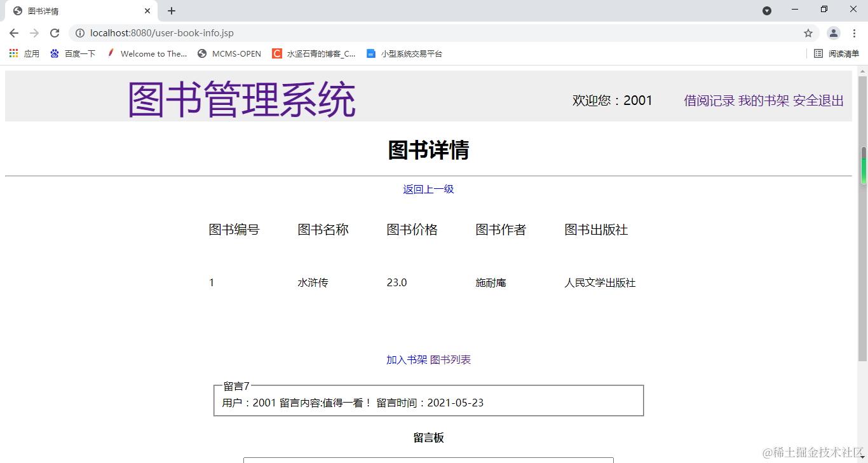The image size is (868, 463).
Task: Click the browser back arrow
Action: coord(13,33)
